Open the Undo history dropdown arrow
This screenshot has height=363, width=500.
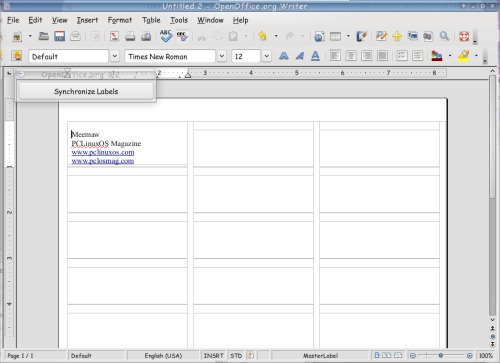(276, 36)
